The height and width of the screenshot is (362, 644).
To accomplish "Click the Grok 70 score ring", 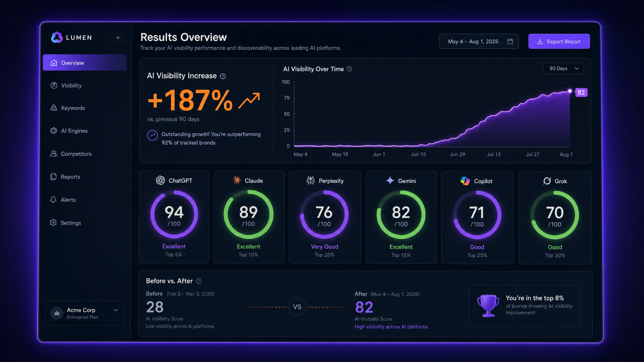I will point(555,215).
